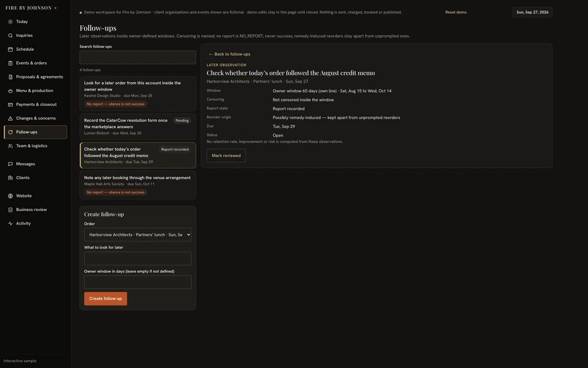Navigate to Schedule section
This screenshot has height=368, width=588.
click(x=36, y=49)
